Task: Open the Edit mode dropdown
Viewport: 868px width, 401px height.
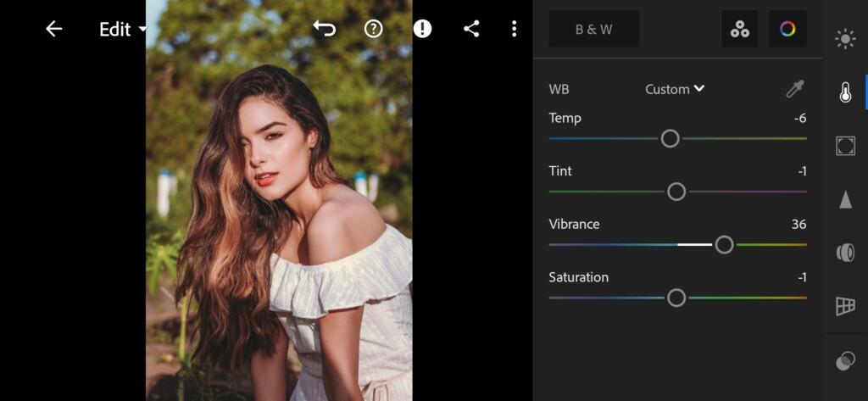Action: tap(123, 30)
